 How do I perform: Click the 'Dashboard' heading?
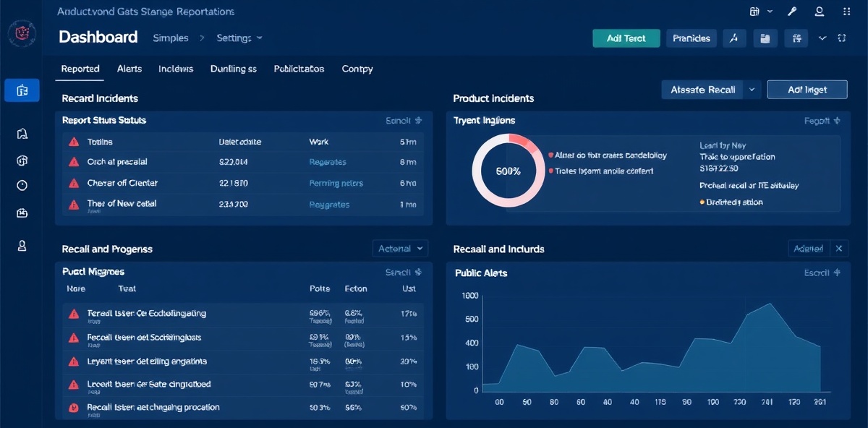[98, 38]
